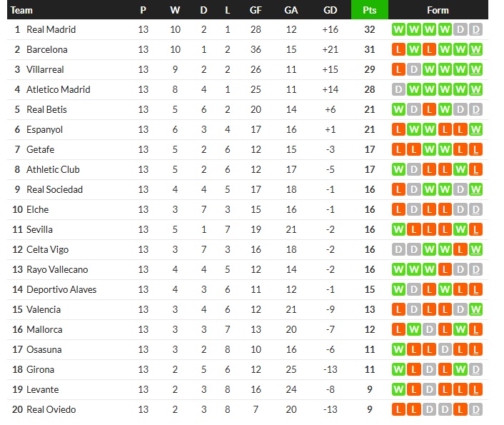The width and height of the screenshot is (504, 425).
Task: Click Espanyol's points value of 21
Action: point(370,129)
